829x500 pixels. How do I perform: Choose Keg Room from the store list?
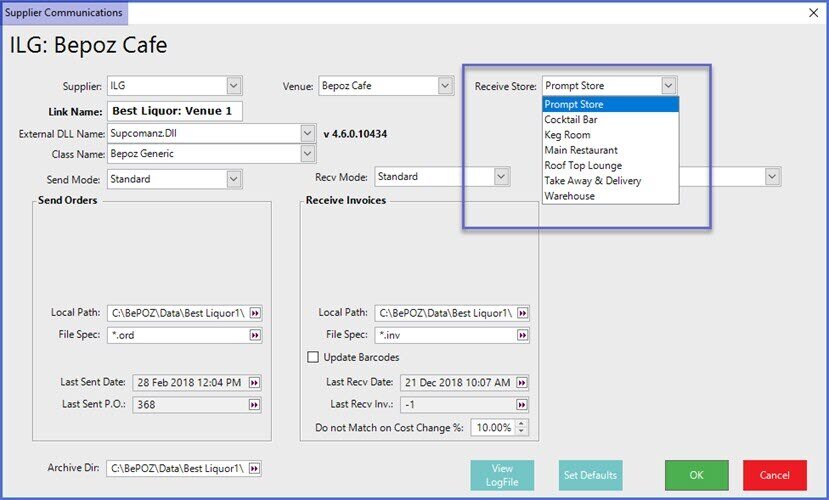(611, 135)
